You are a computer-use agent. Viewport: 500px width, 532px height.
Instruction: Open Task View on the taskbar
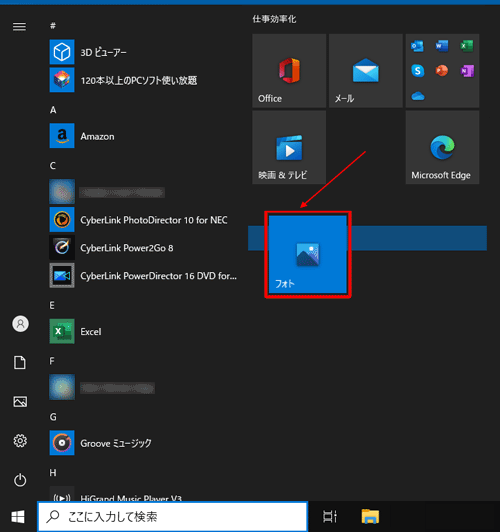pos(330,516)
